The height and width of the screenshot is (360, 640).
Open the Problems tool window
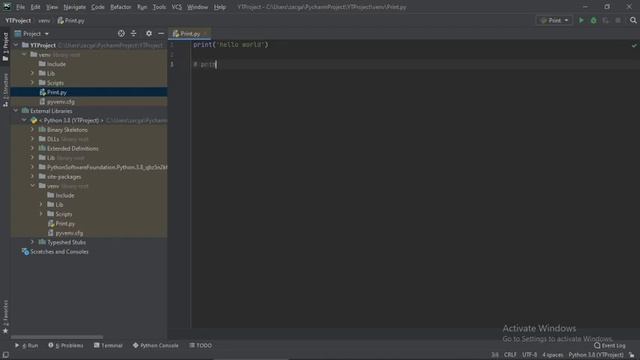pos(66,346)
